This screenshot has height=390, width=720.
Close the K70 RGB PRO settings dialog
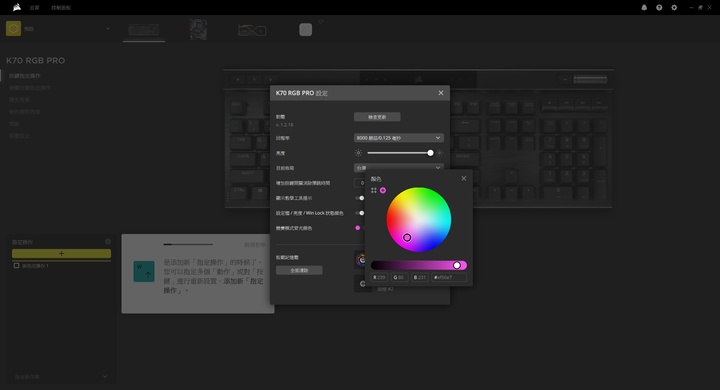[441, 93]
